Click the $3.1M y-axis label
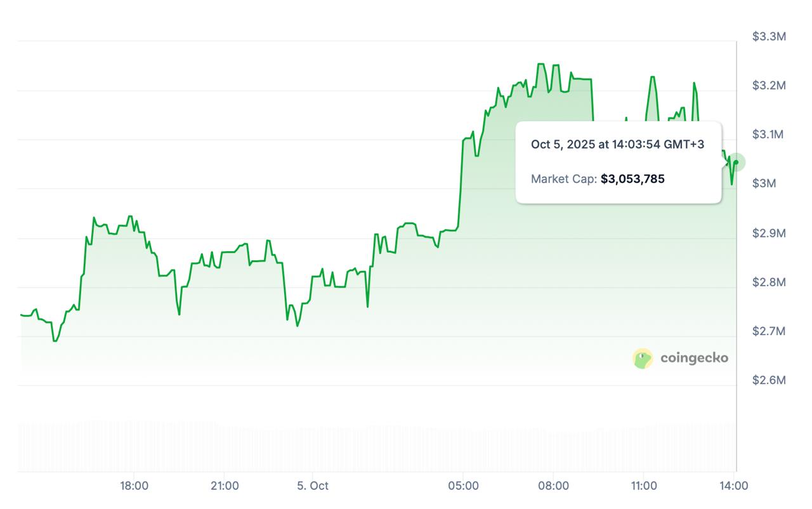The width and height of the screenshot is (812, 509). pyautogui.click(x=769, y=135)
